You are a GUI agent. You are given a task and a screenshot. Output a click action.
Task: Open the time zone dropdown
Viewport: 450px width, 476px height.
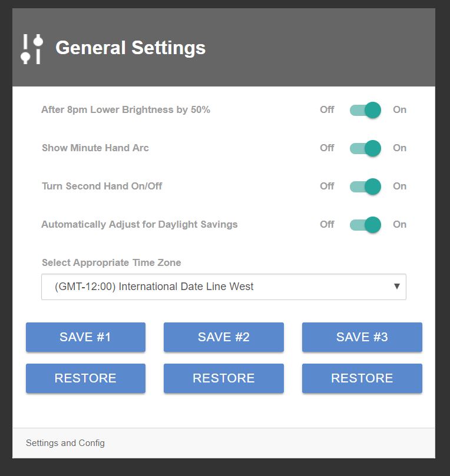(x=224, y=286)
